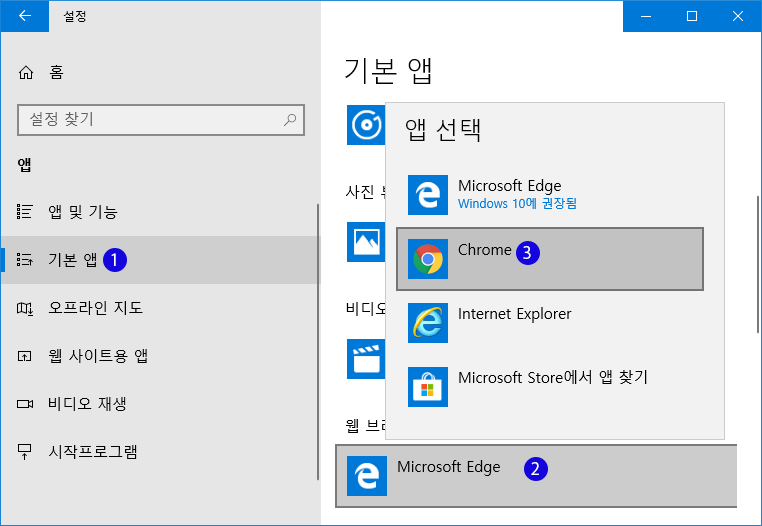Click the Movies & TV clapperboard icon
The width and height of the screenshot is (762, 526).
366,358
